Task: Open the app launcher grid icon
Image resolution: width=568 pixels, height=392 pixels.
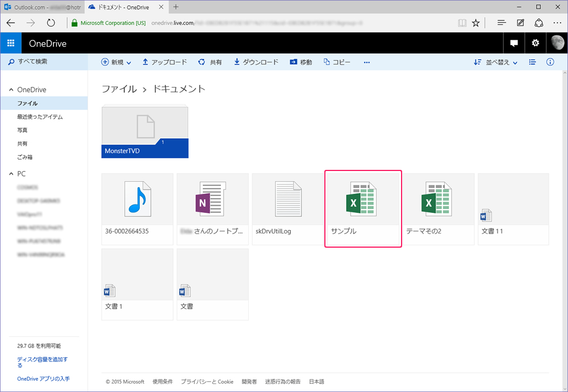Action: [11, 43]
